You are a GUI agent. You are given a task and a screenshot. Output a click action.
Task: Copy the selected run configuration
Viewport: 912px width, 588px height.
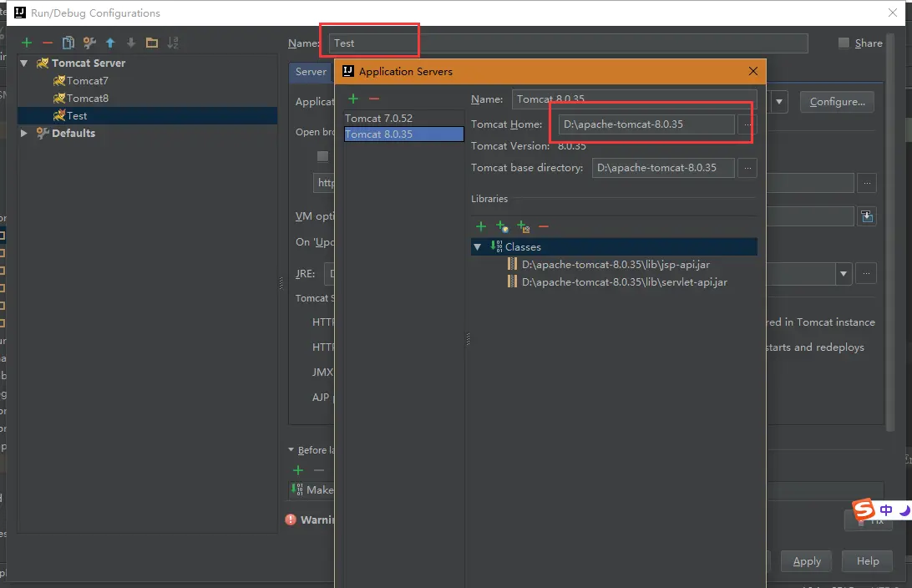(x=68, y=43)
